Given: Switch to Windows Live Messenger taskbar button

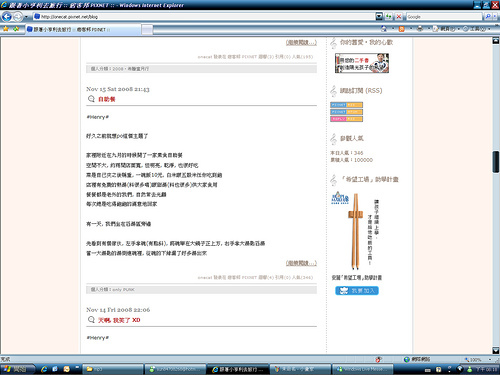Looking at the screenshot, I should (363, 369).
